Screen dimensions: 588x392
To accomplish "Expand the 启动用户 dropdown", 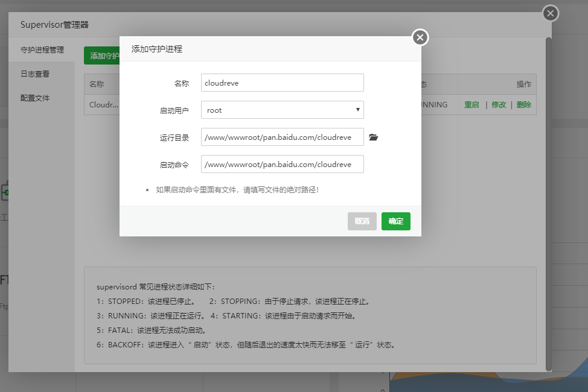I will tap(282, 110).
